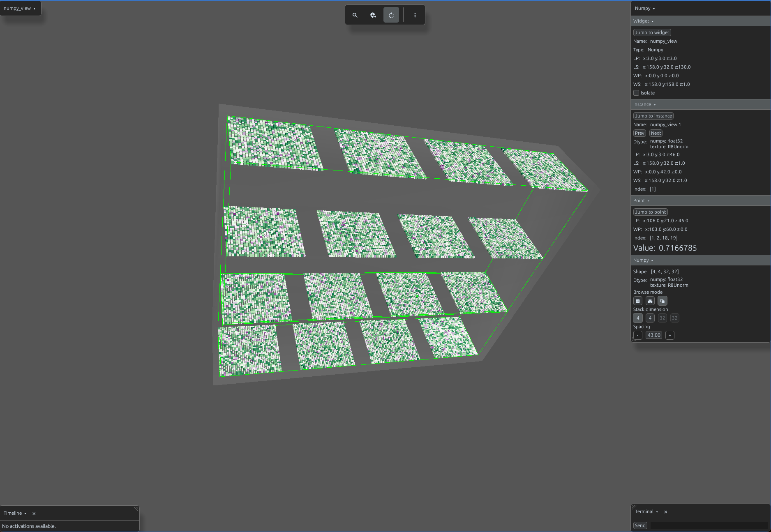This screenshot has height=532, width=771.
Task: Enable the Isolate checkbox
Action: (x=636, y=93)
